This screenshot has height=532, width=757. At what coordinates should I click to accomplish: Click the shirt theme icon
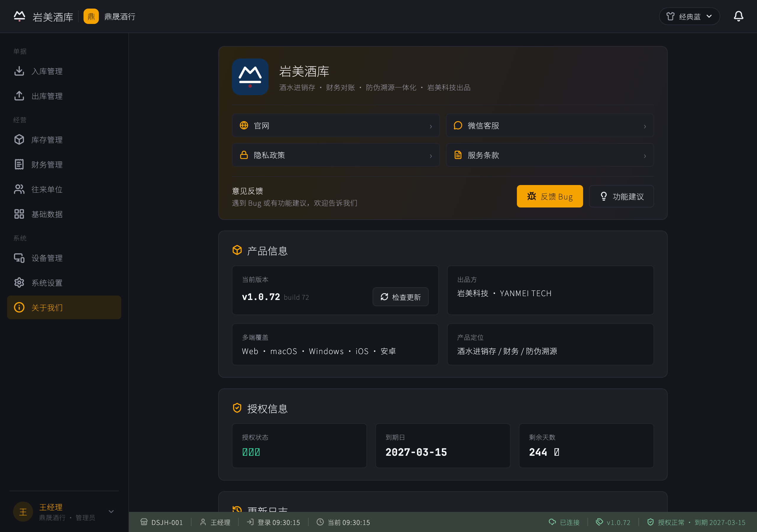670,16
